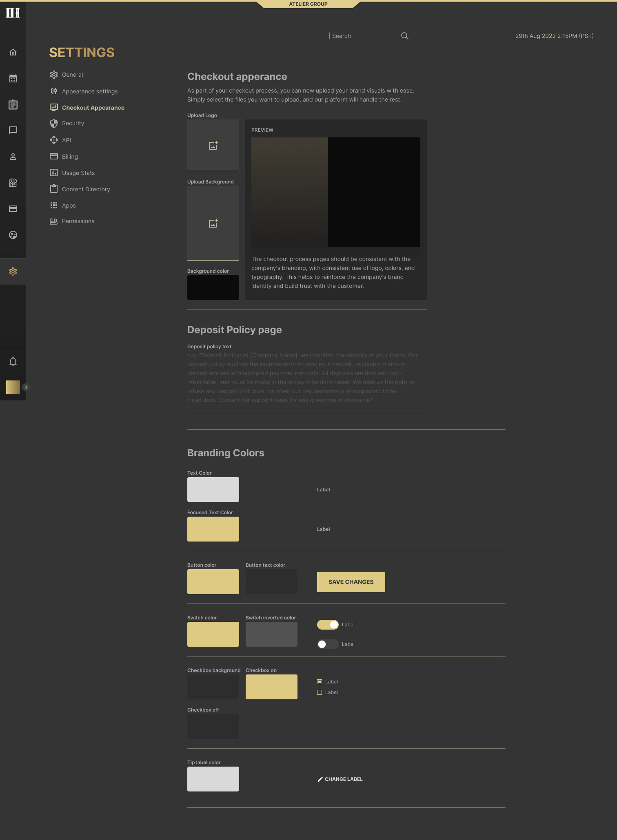Click the search magnifier icon
The height and width of the screenshot is (840, 617).
coord(405,36)
